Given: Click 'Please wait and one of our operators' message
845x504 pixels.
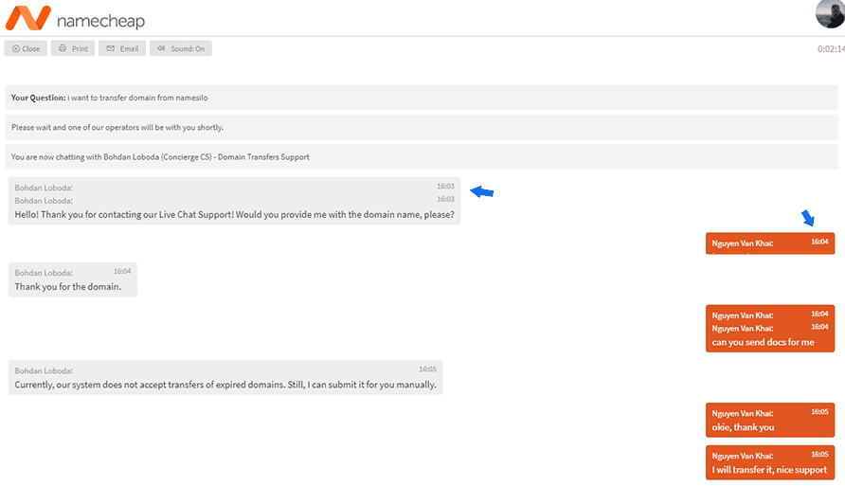Looking at the screenshot, I should (422, 127).
